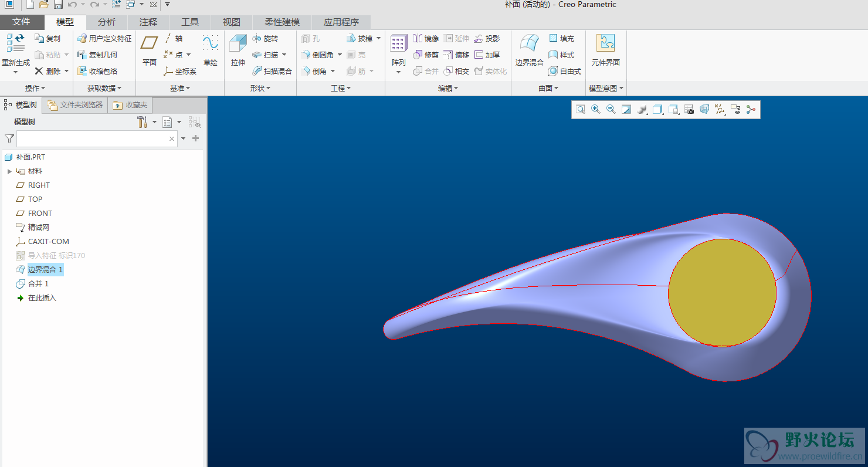
Task: Open the 收藏夹 panel tab
Action: [131, 105]
